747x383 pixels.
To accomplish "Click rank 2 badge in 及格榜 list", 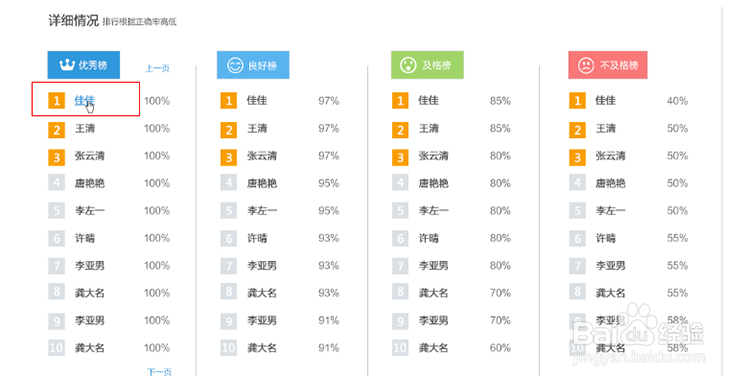I will click(400, 129).
